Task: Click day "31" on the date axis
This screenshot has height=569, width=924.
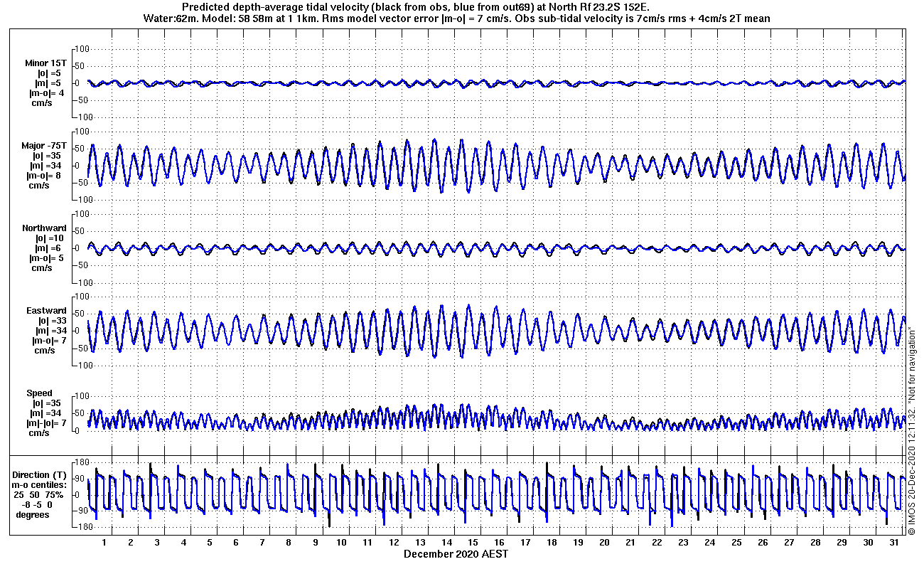Action: pos(894,542)
